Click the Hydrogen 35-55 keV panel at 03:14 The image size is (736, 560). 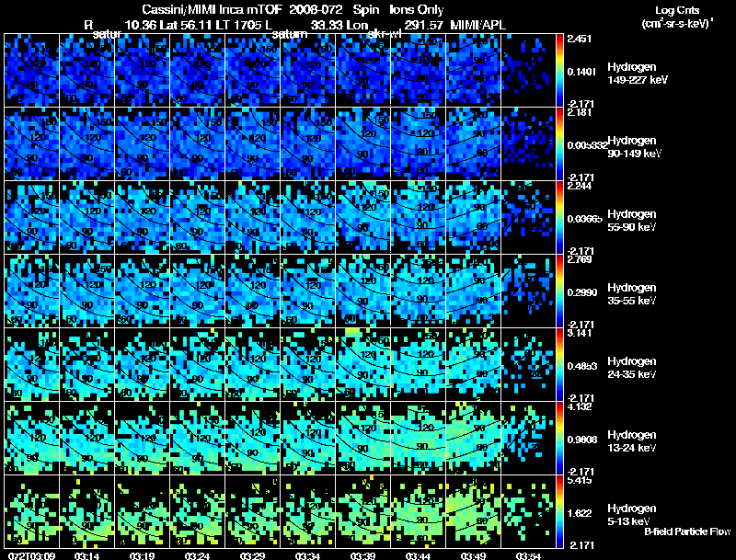(87, 291)
